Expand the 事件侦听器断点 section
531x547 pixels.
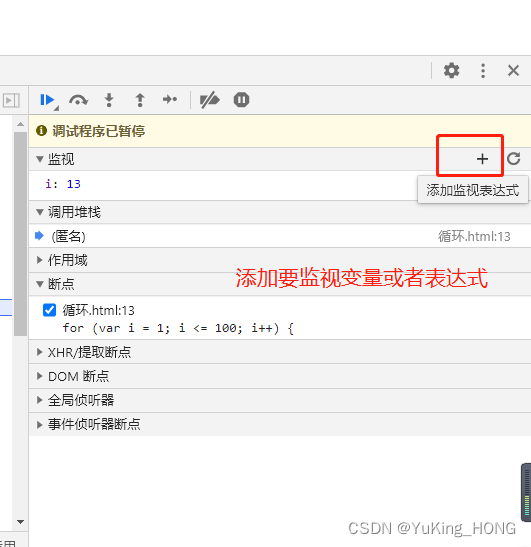(x=39, y=424)
